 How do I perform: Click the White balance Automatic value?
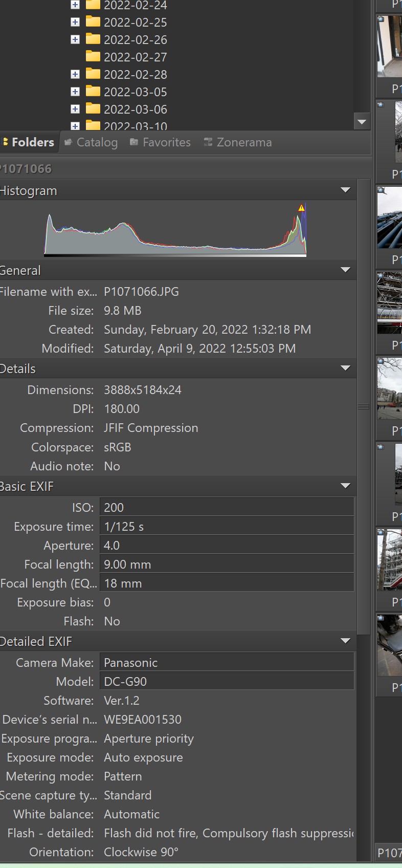131,814
